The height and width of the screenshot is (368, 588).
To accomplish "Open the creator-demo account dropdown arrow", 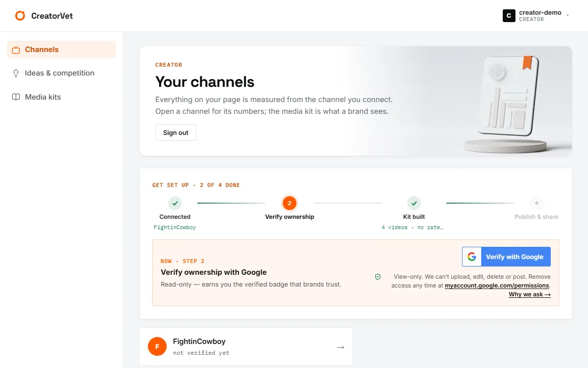I will (567, 16).
